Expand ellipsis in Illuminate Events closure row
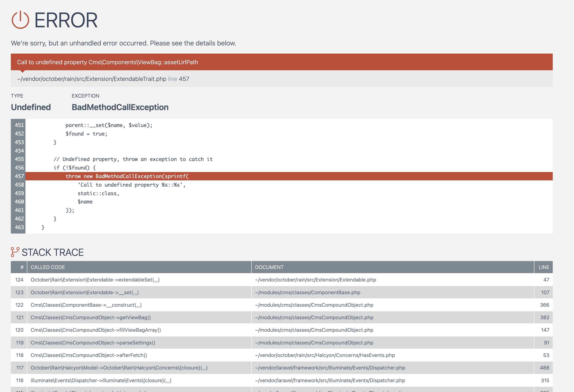Image resolution: width=574 pixels, height=392 pixels. [x=168, y=380]
